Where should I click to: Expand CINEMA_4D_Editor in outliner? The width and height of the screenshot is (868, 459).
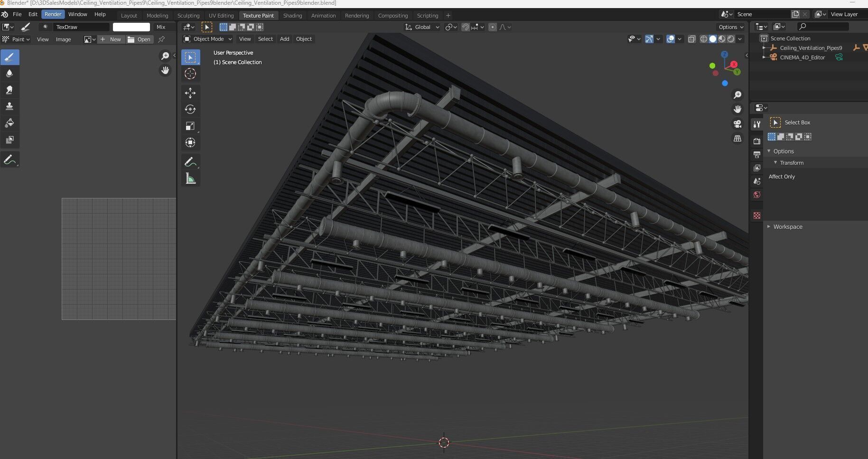tap(764, 57)
